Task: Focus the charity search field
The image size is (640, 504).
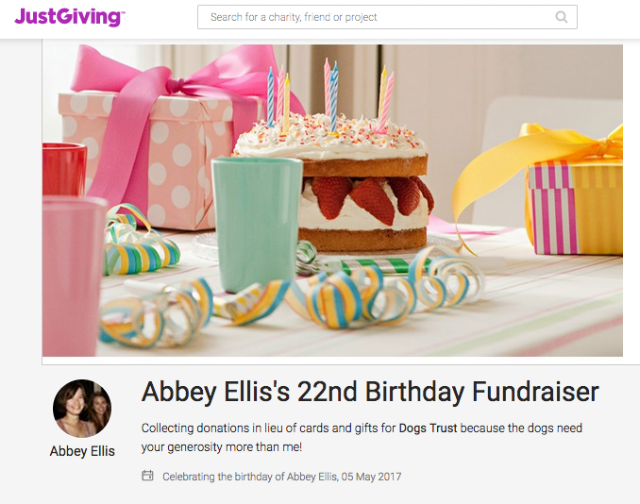Action: click(x=387, y=17)
